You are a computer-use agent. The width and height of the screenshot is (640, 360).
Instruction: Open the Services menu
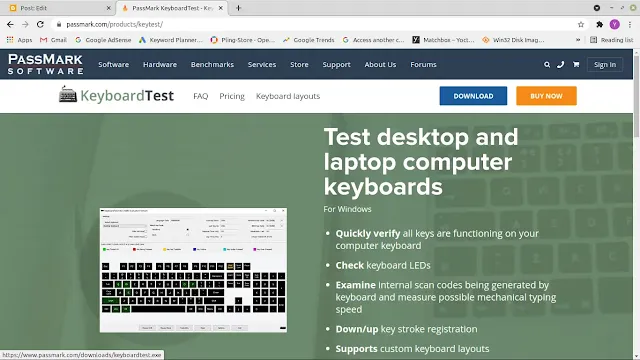(x=262, y=64)
